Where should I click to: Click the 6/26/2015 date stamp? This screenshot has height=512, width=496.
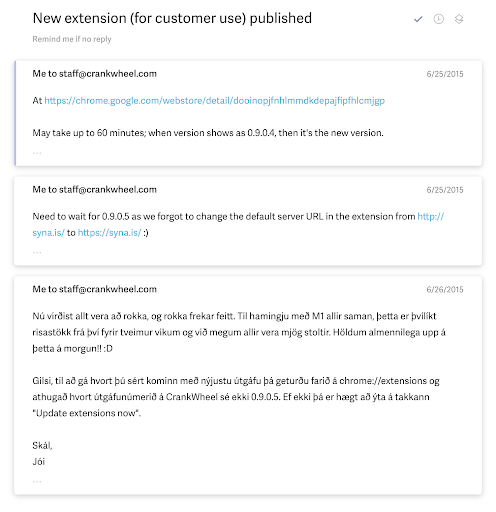445,289
